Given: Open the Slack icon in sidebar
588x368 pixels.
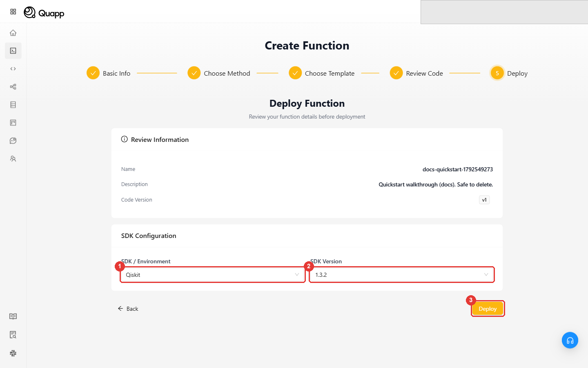Looking at the screenshot, I should (13, 353).
